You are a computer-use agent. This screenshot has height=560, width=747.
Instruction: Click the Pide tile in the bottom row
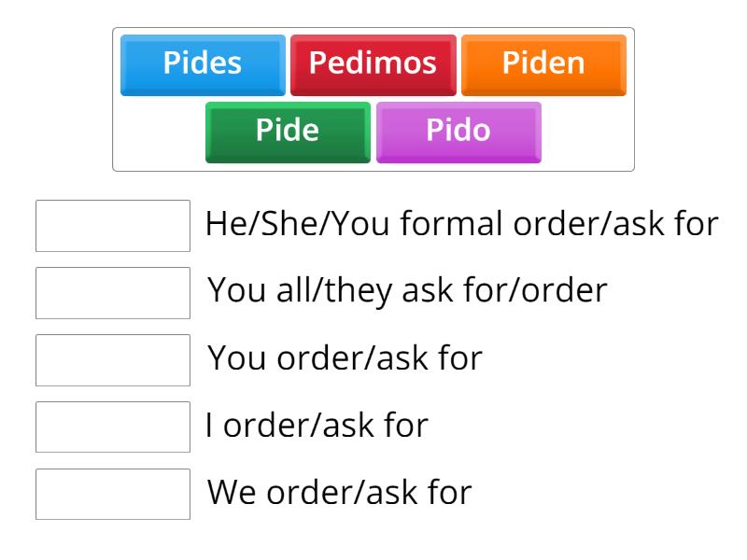(x=287, y=131)
